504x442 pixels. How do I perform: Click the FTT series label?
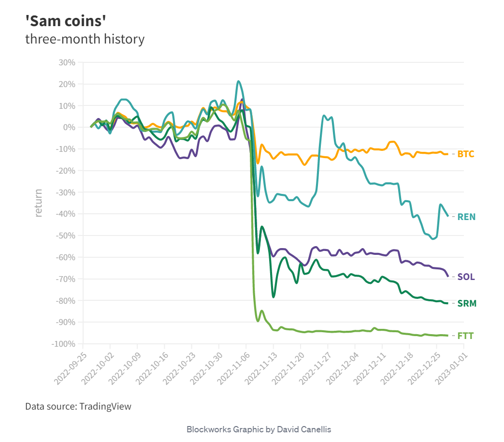click(466, 336)
